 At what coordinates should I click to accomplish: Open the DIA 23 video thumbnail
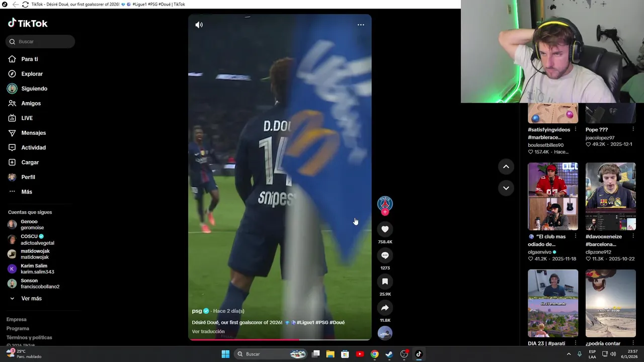point(553,303)
